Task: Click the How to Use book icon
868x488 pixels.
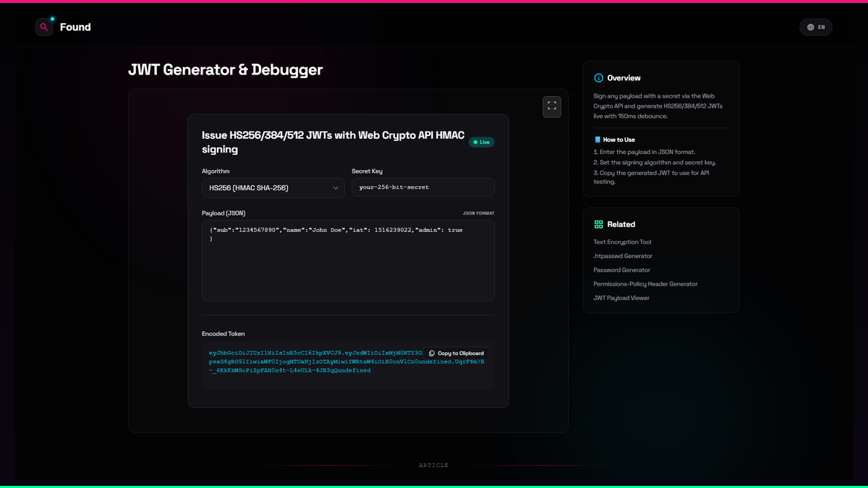Action: (x=597, y=140)
